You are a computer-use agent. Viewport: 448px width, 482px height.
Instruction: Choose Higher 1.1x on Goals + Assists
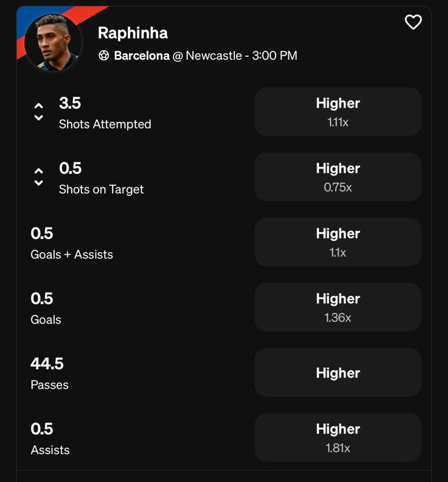[338, 242]
